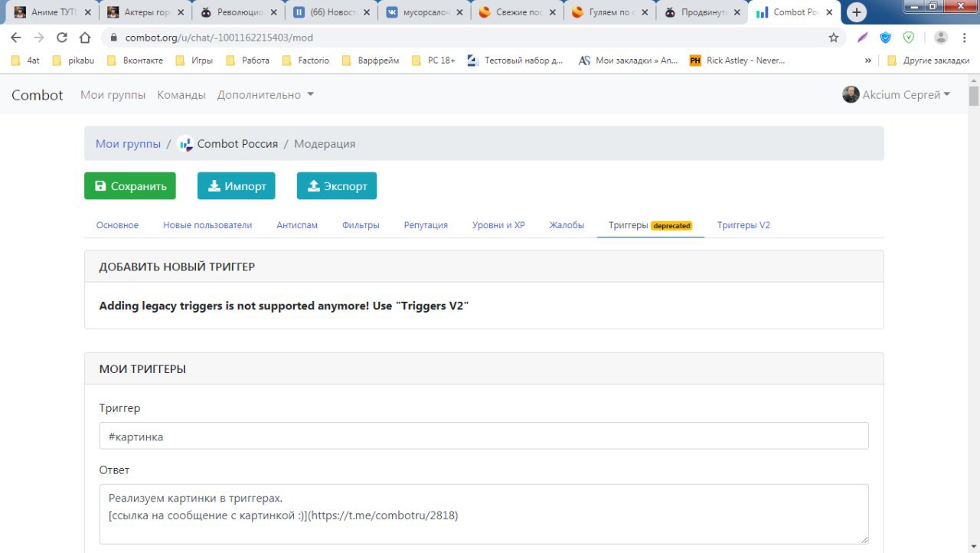
Task: Go to Мои группы breadcrumb link
Action: tap(128, 143)
